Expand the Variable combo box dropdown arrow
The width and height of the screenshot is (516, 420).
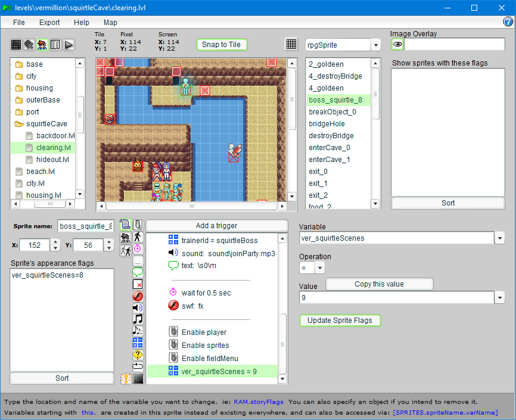[x=499, y=238]
